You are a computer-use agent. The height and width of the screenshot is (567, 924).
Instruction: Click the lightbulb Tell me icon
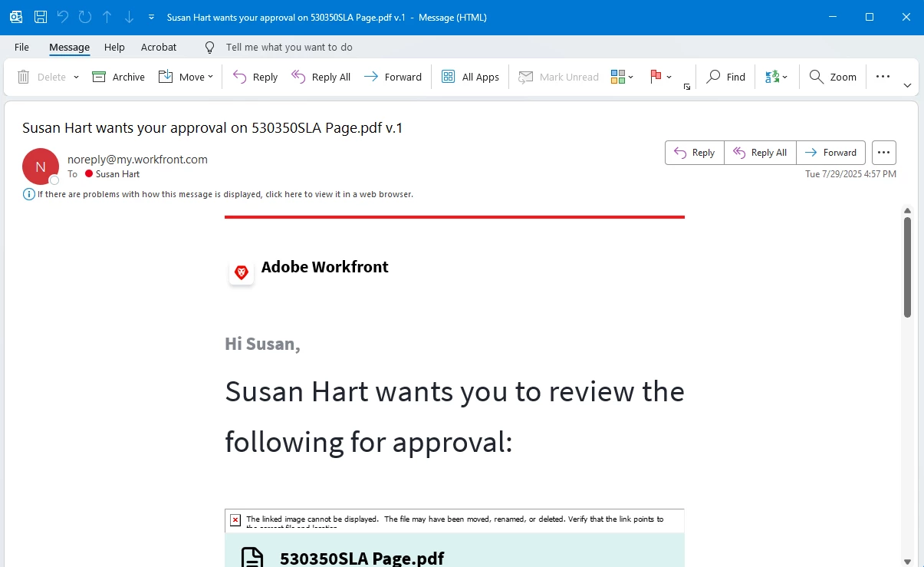click(x=209, y=47)
